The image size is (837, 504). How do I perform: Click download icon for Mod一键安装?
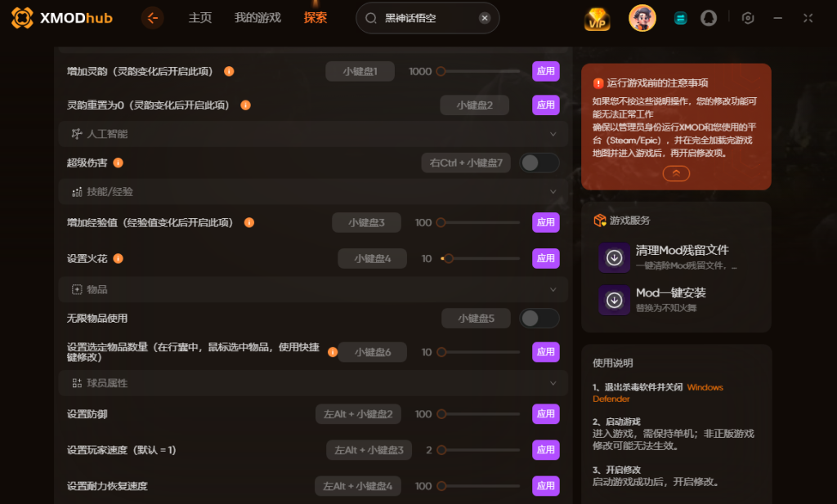(x=615, y=301)
